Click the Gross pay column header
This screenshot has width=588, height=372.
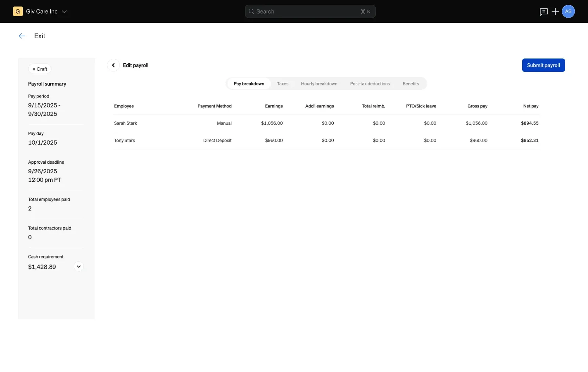tap(477, 106)
